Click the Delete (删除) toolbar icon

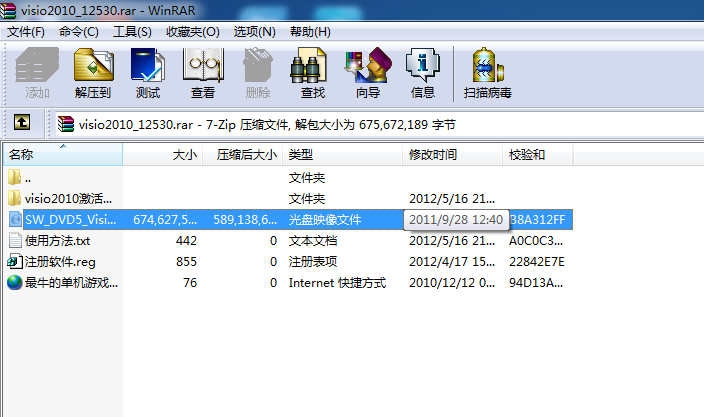[258, 66]
